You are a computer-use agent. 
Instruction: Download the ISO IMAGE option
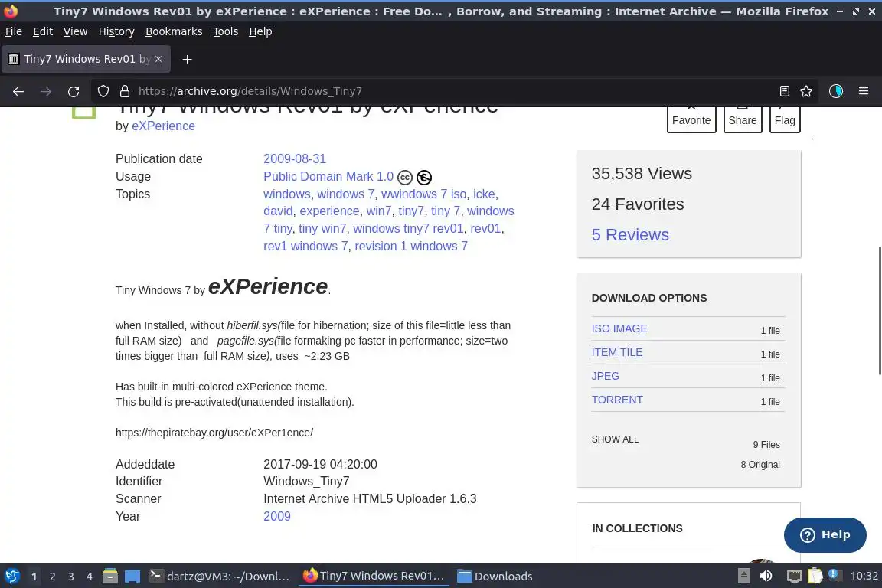coord(619,328)
